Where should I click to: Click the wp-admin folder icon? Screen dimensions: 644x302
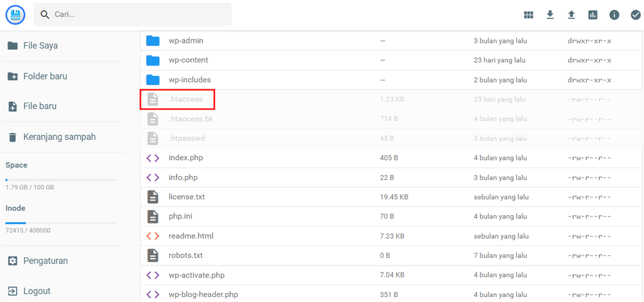click(x=153, y=41)
